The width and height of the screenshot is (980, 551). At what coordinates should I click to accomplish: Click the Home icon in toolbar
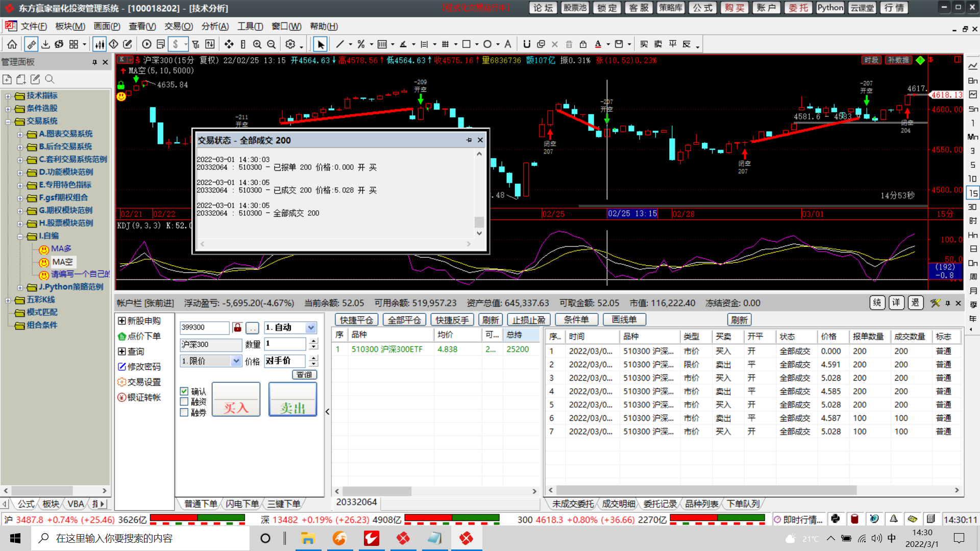(12, 44)
